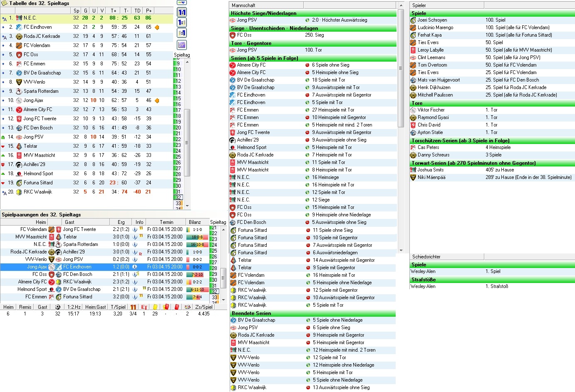Sort the league table by the "TD" column

click(x=137, y=11)
